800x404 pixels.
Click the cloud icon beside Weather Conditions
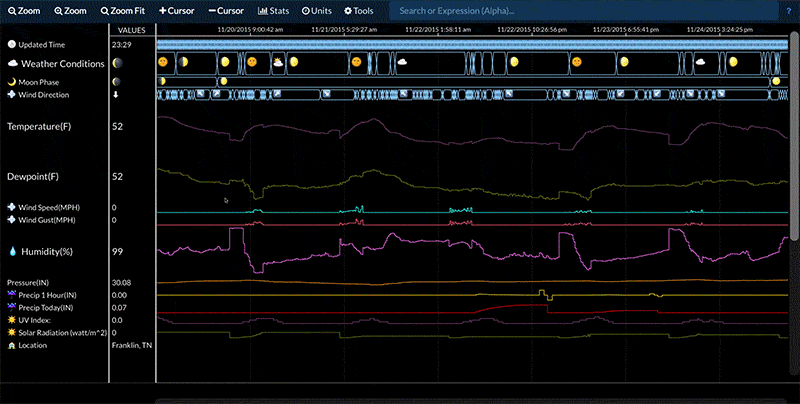coord(12,62)
